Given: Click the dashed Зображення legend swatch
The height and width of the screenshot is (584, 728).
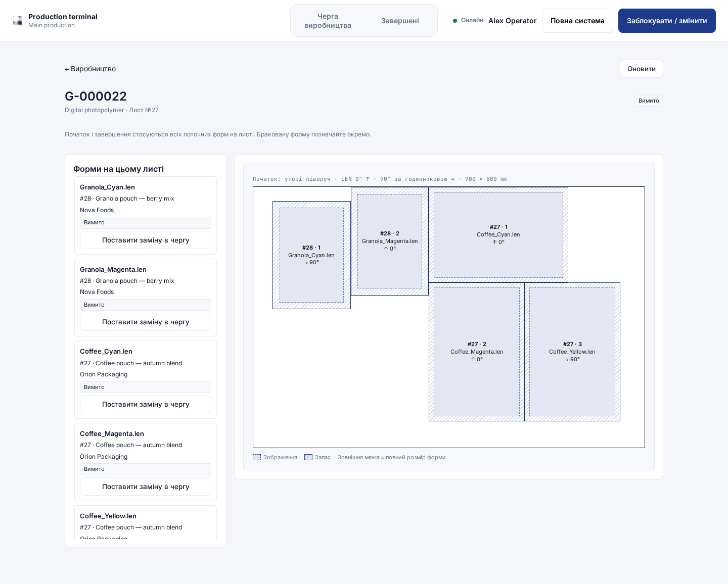Looking at the screenshot, I should point(257,457).
